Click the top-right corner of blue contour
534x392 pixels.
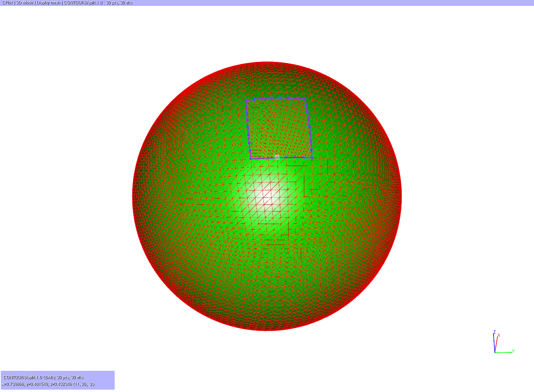(305, 99)
